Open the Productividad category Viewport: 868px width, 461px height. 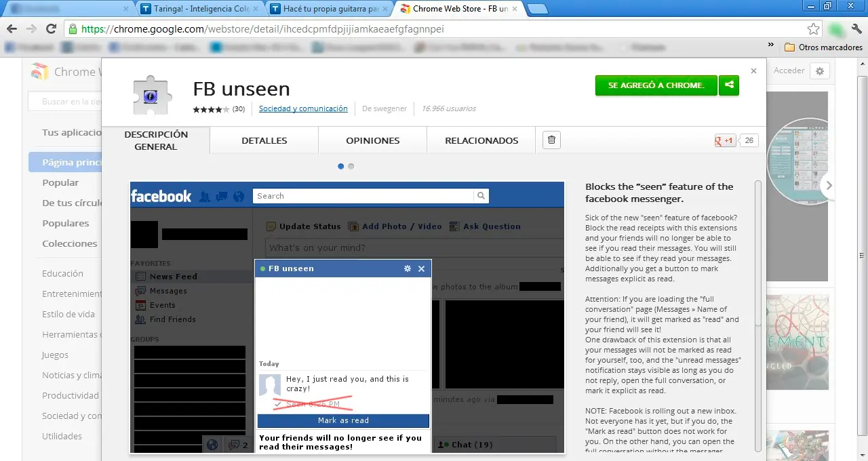[x=71, y=395]
